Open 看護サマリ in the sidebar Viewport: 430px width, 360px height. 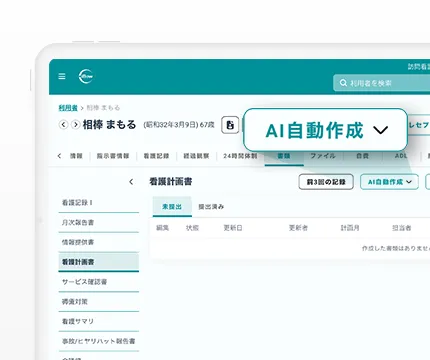click(99, 321)
